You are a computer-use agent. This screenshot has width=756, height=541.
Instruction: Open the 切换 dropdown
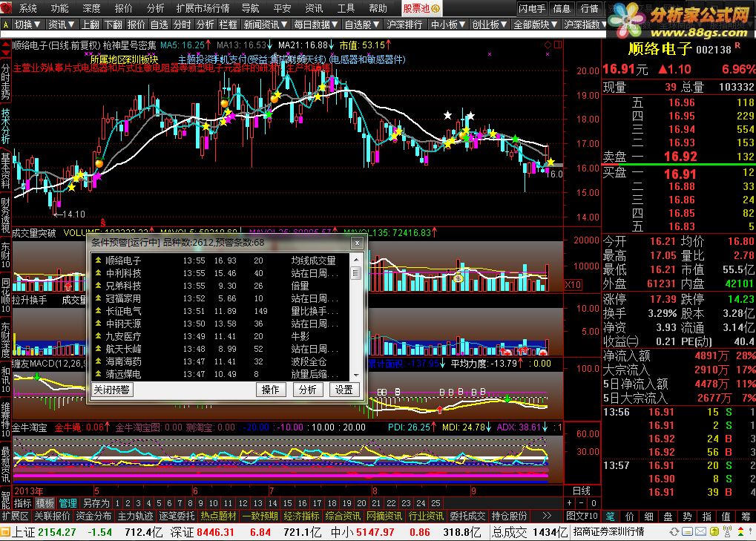(x=28, y=24)
